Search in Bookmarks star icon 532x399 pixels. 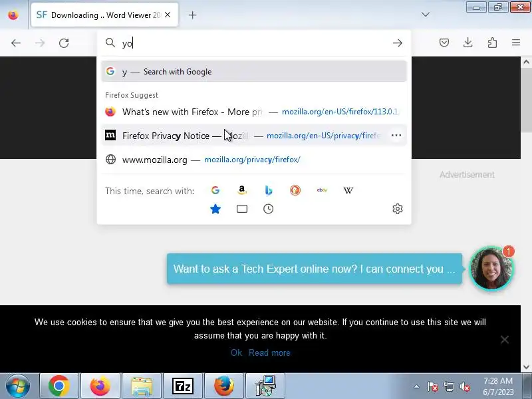click(215, 209)
